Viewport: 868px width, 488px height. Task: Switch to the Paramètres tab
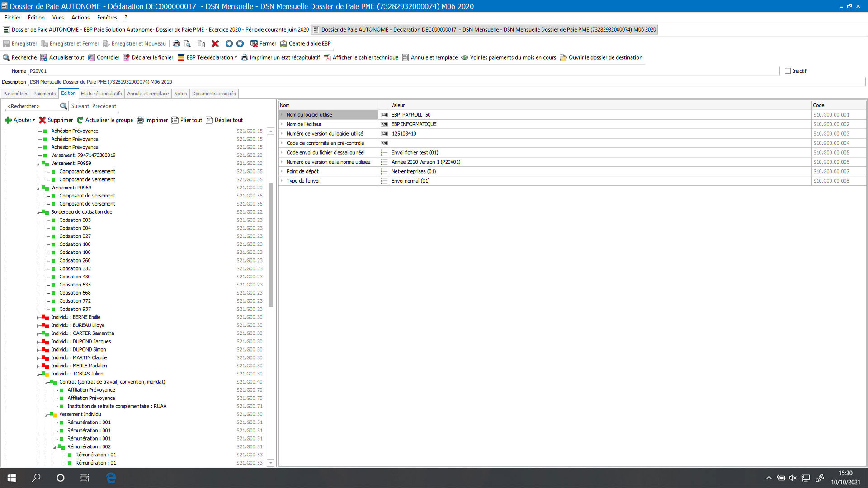click(16, 94)
